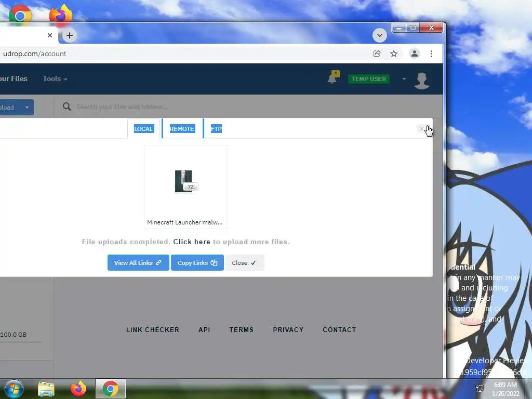Open LINK CHECKER footer link
Viewport: 532px width, 399px height.
pyautogui.click(x=153, y=330)
